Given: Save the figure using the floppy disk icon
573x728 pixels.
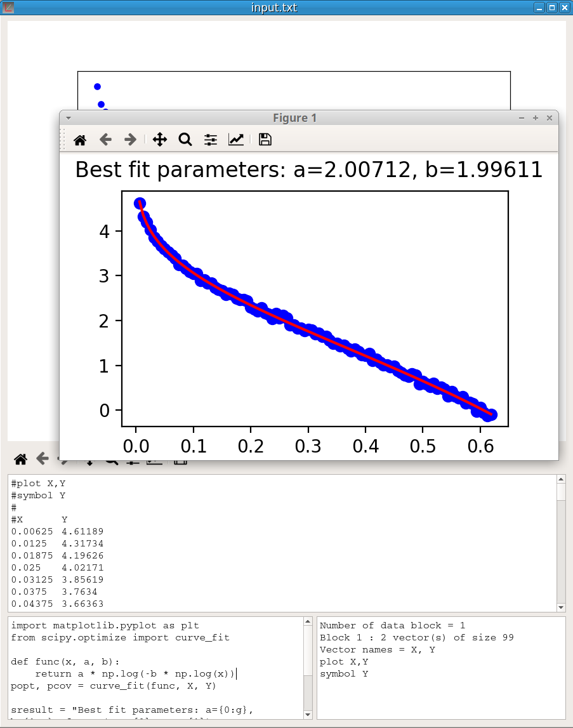Looking at the screenshot, I should coord(265,140).
